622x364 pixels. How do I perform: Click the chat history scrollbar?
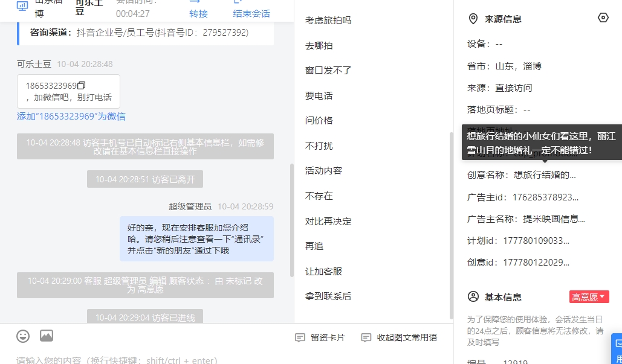[292, 220]
